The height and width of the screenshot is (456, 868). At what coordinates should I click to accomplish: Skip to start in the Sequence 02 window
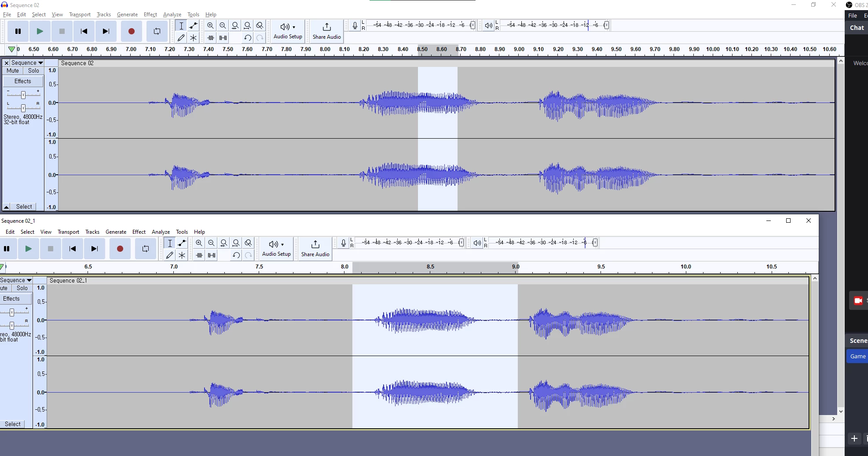84,31
